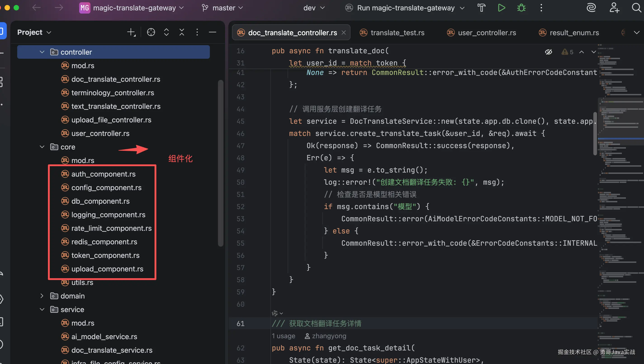Collapse the controller folder
Screen dimensions: 644x364
(42, 52)
